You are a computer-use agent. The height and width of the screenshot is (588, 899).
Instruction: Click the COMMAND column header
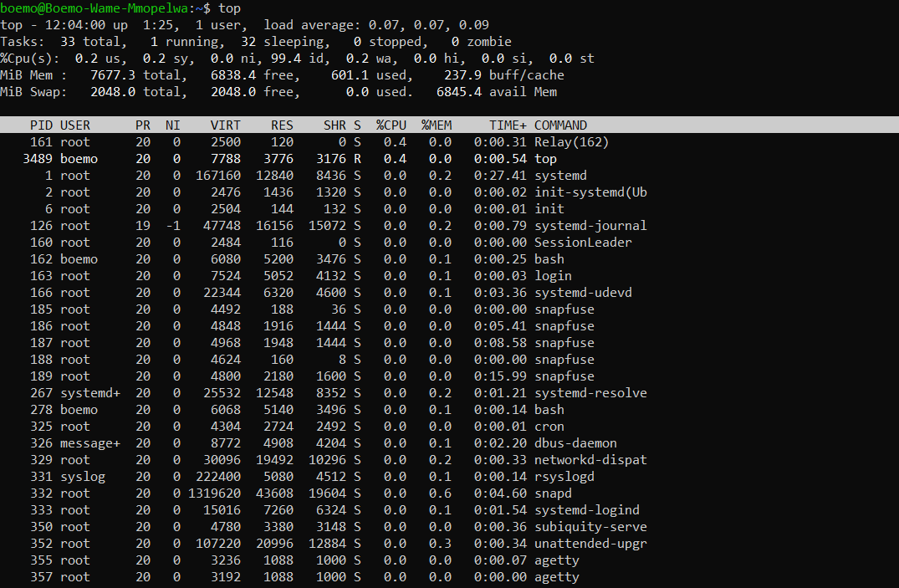(560, 125)
